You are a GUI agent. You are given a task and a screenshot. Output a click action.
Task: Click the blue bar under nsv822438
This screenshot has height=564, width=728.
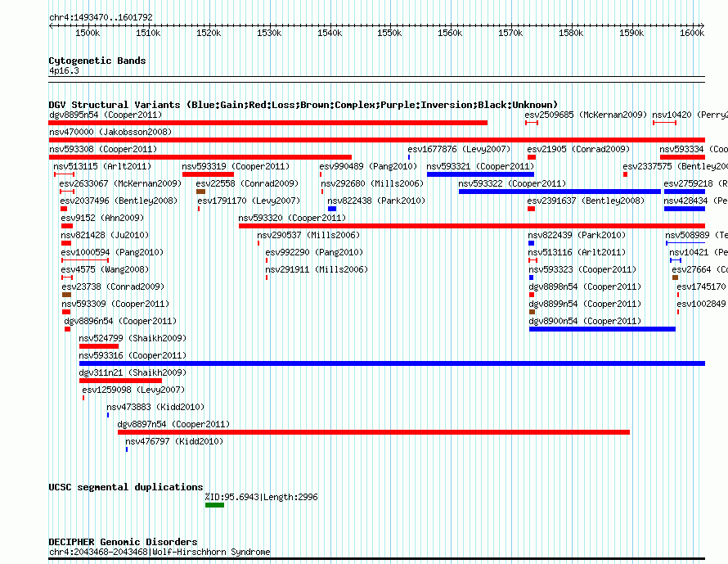click(332, 209)
